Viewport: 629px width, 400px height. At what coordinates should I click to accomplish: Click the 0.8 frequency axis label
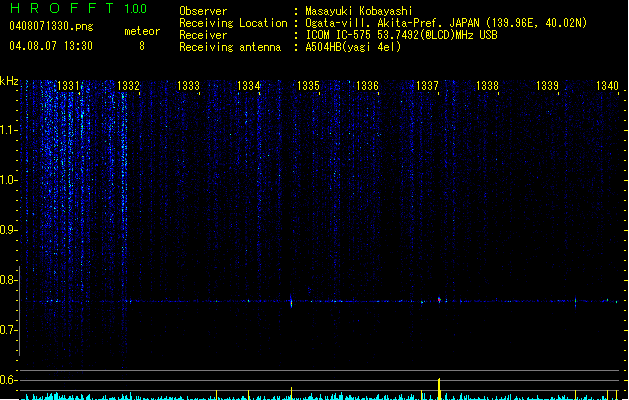(x=8, y=280)
